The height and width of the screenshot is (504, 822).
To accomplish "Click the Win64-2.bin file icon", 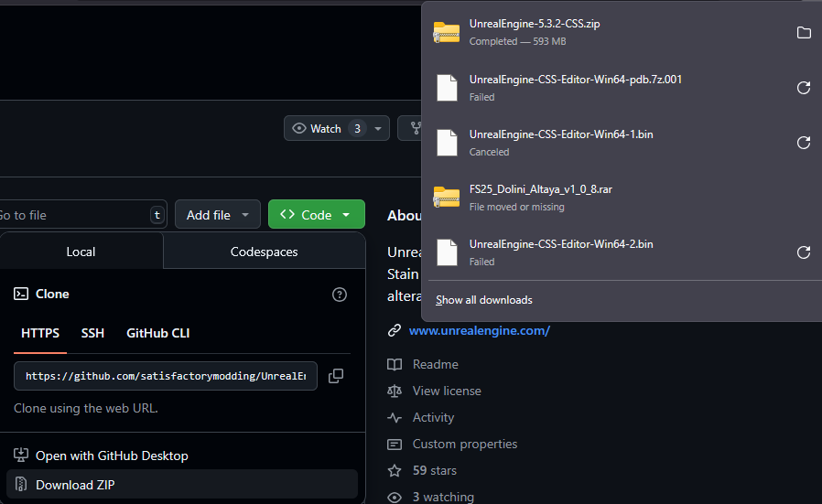I will (x=448, y=252).
